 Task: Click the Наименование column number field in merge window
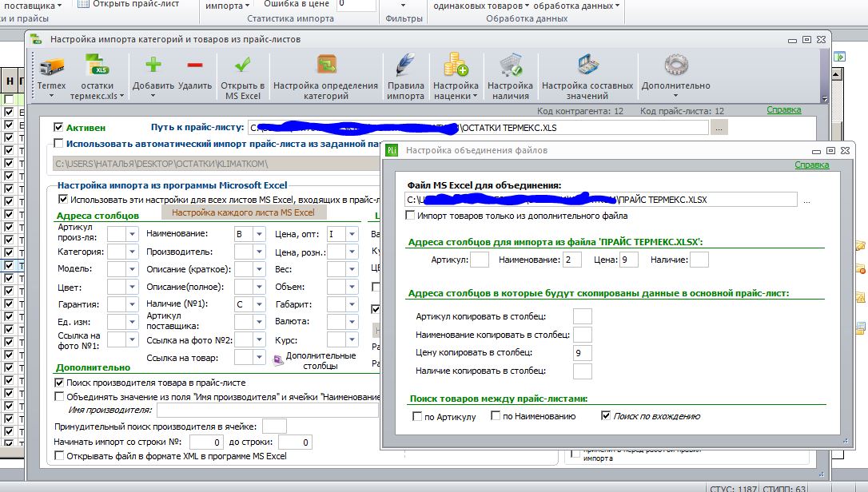[571, 260]
